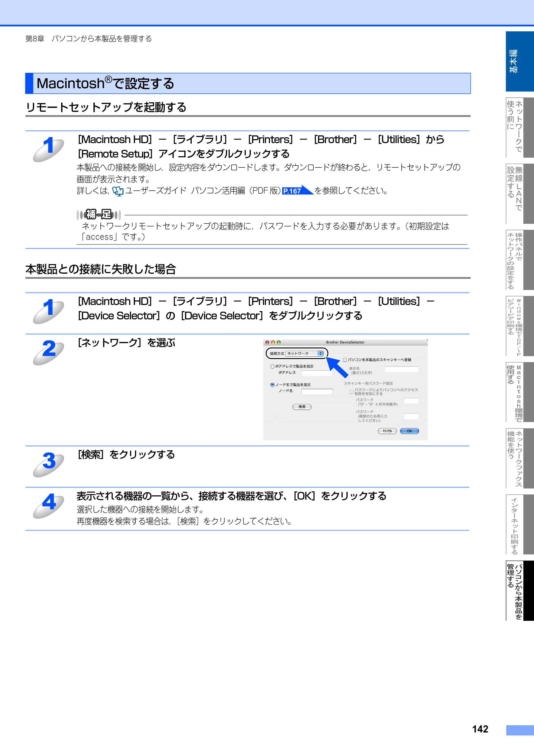Open the インターネット印刷する side tab

[520, 524]
